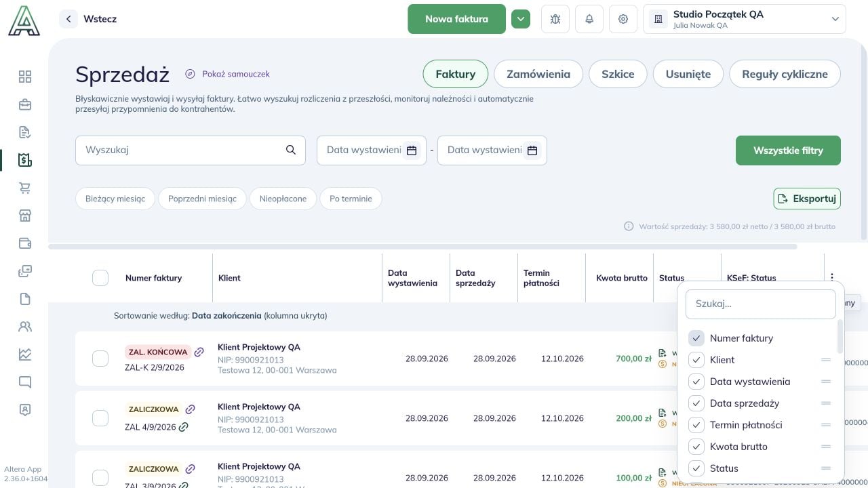Image resolution: width=868 pixels, height=488 pixels.
Task: Open calendar for start issue date
Action: click(412, 150)
